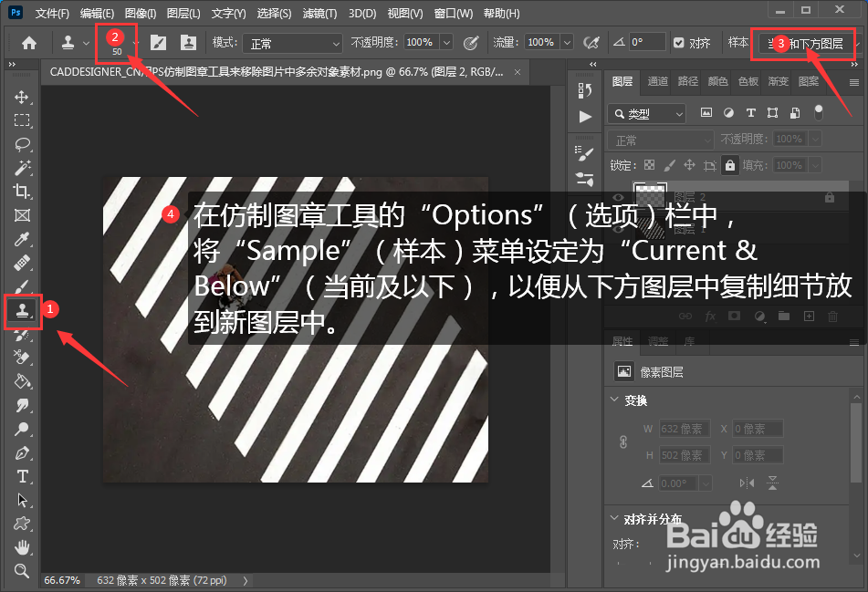Select the Brush tool
The width and height of the screenshot is (868, 592).
(22, 286)
